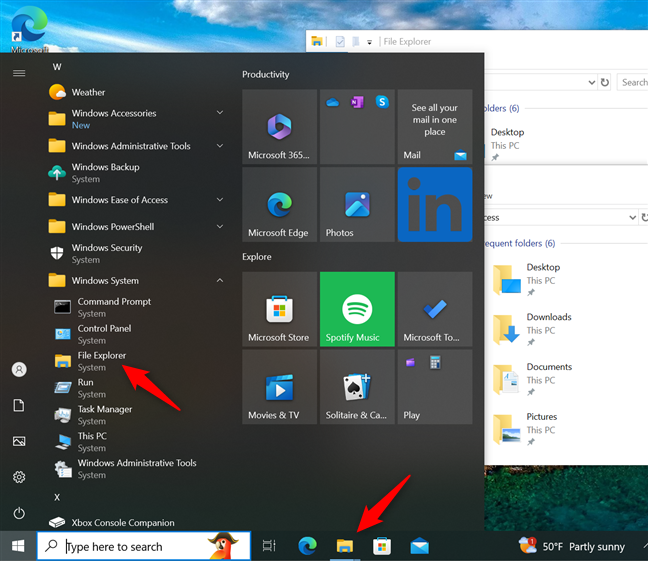Open File Explorer from the taskbar

click(345, 546)
